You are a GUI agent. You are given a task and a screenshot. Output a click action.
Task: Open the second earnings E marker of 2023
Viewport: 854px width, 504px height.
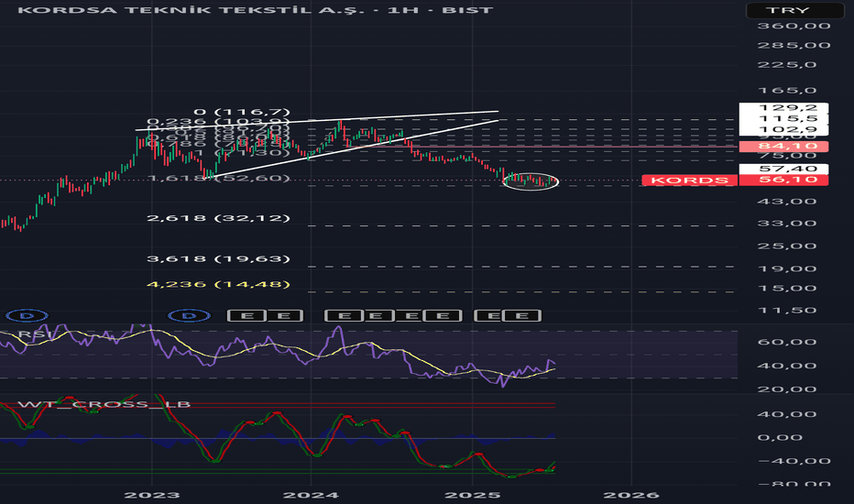284,315
